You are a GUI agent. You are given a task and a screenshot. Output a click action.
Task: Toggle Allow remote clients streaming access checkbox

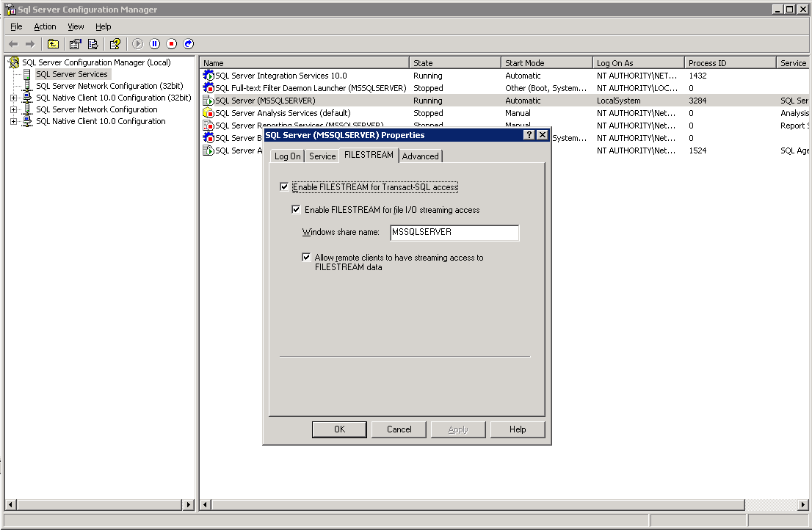click(306, 257)
